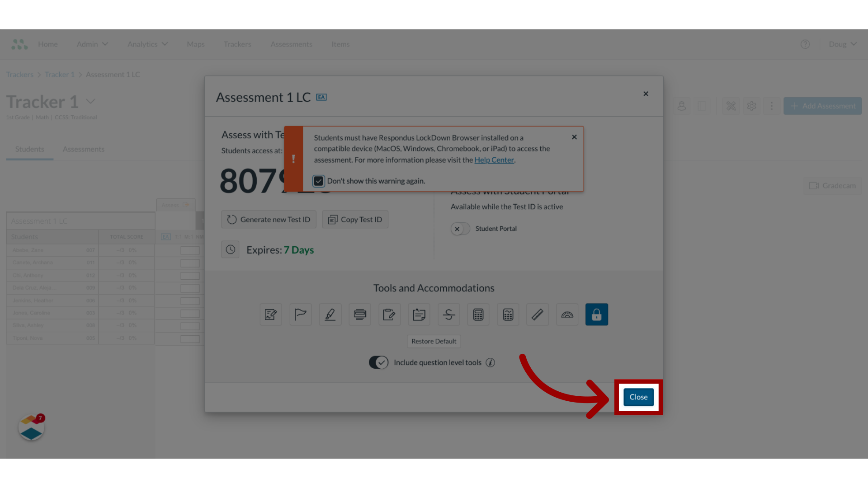Select the flag/bookmark tool icon

(x=300, y=314)
